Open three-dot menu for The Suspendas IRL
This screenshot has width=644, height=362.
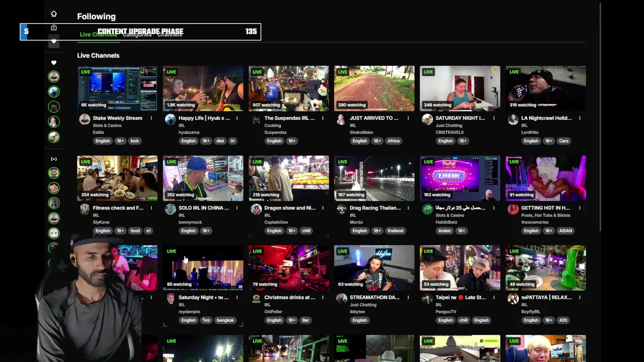pyautogui.click(x=323, y=118)
